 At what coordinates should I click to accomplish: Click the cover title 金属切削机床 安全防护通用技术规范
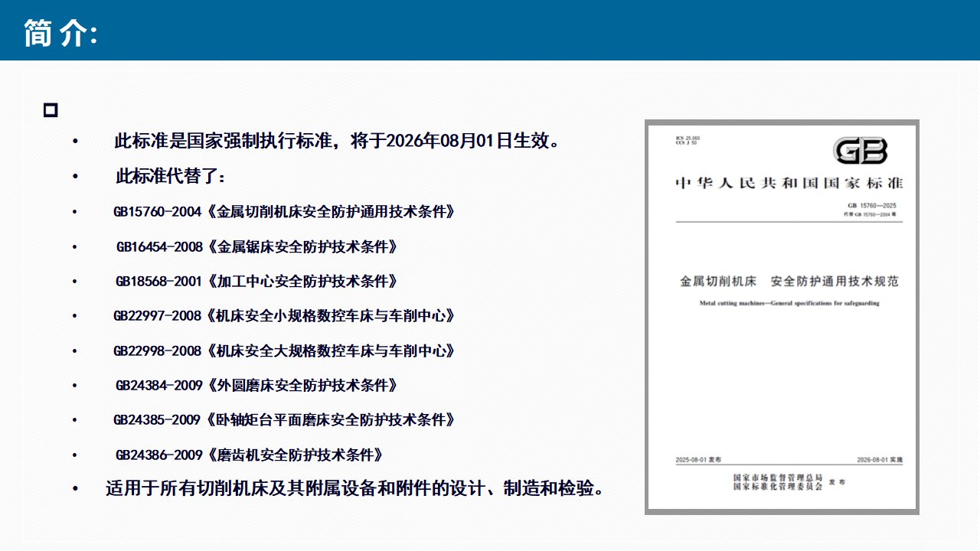789,282
